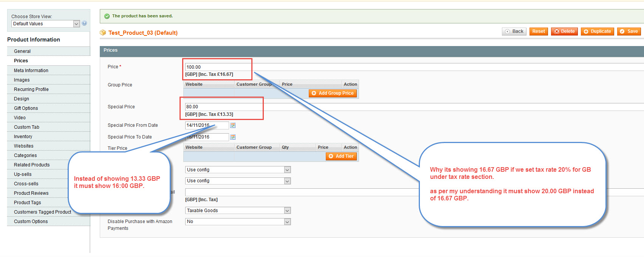644x257 pixels.
Task: Click the help icon beside store view
Action: (x=84, y=23)
